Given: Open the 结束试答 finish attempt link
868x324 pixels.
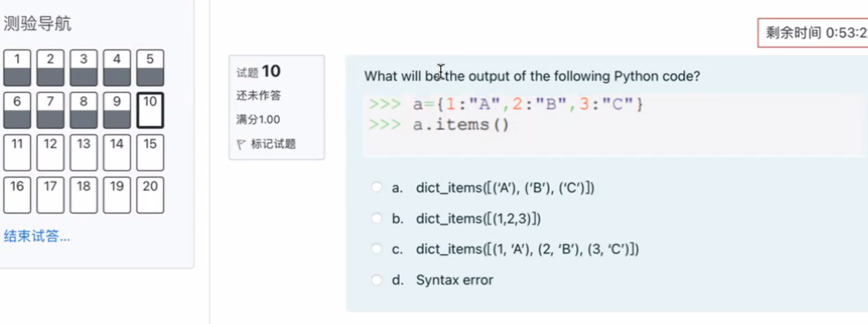Looking at the screenshot, I should [x=37, y=236].
